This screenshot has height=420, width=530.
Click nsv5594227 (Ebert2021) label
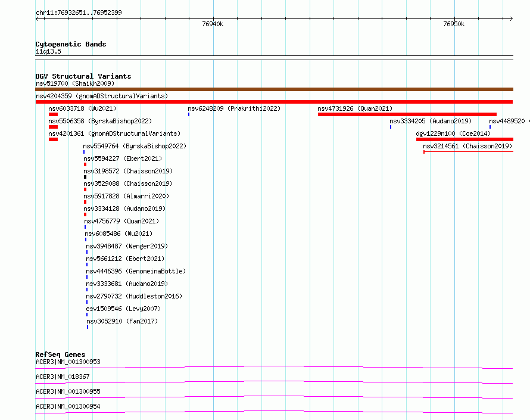[x=123, y=158]
